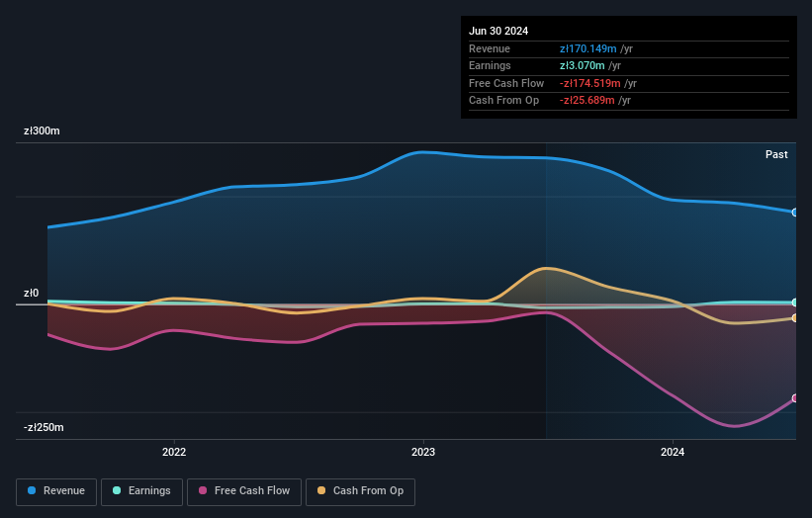812x518 pixels.
Task: Toggle the Earnings legend button
Action: click(x=141, y=491)
